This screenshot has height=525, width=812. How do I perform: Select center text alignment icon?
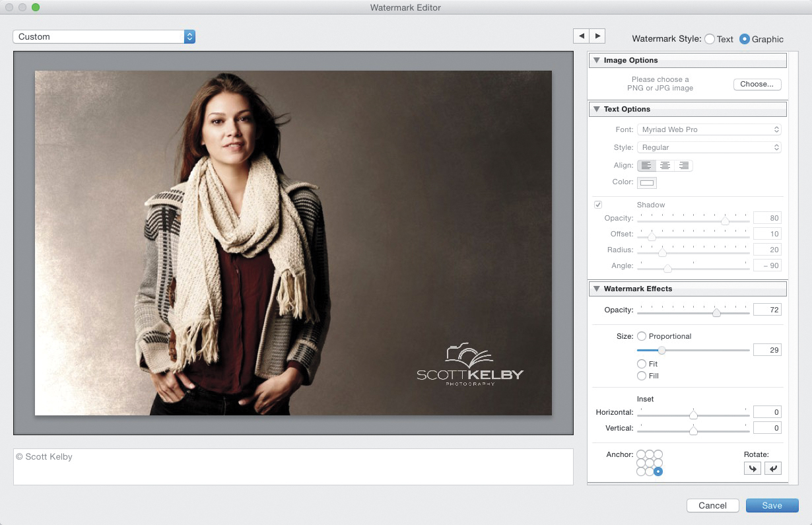coord(665,165)
